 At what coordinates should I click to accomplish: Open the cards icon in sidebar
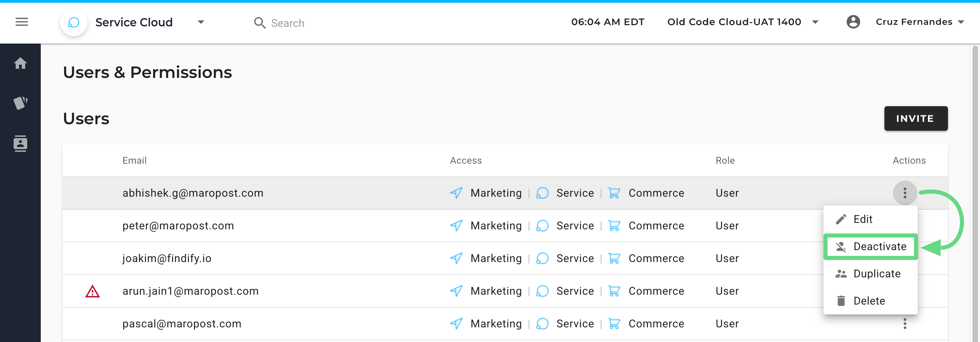tap(20, 103)
